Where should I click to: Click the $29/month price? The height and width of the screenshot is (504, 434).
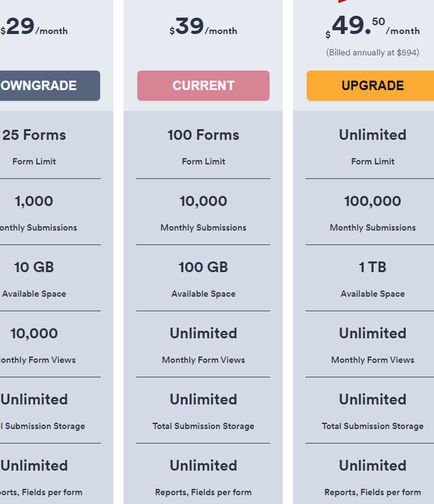(x=34, y=28)
